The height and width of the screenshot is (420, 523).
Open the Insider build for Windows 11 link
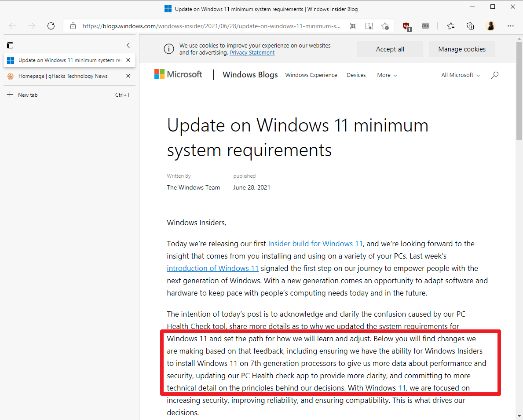(315, 244)
